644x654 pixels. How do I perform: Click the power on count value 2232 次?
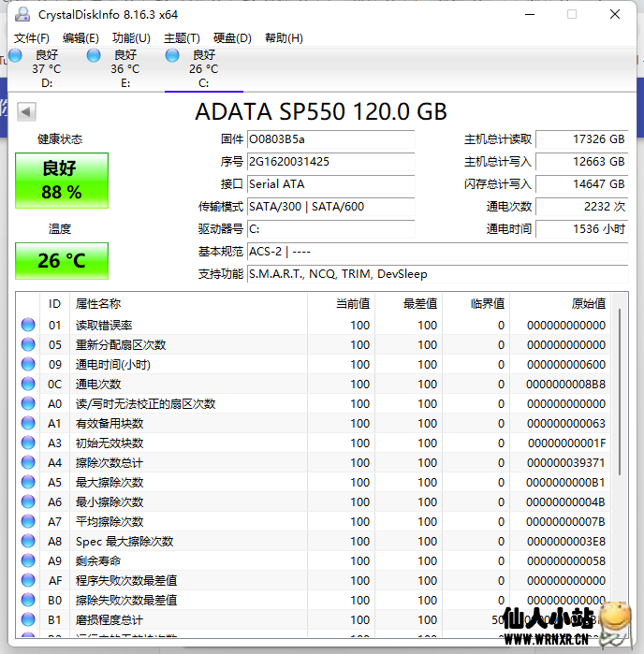click(582, 207)
